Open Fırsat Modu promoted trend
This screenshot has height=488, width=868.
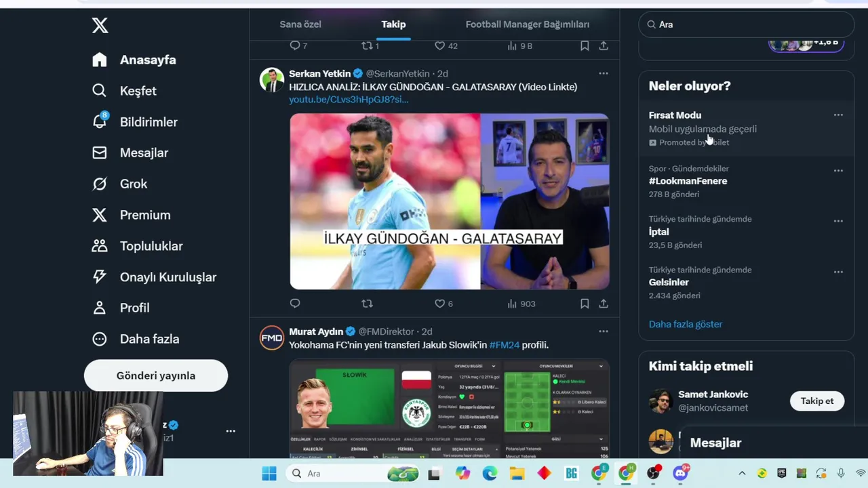pyautogui.click(x=746, y=129)
